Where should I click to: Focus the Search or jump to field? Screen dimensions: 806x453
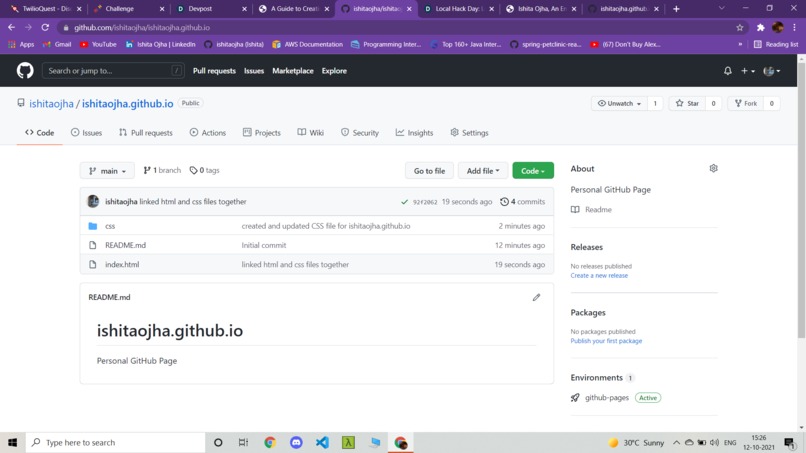coord(113,71)
